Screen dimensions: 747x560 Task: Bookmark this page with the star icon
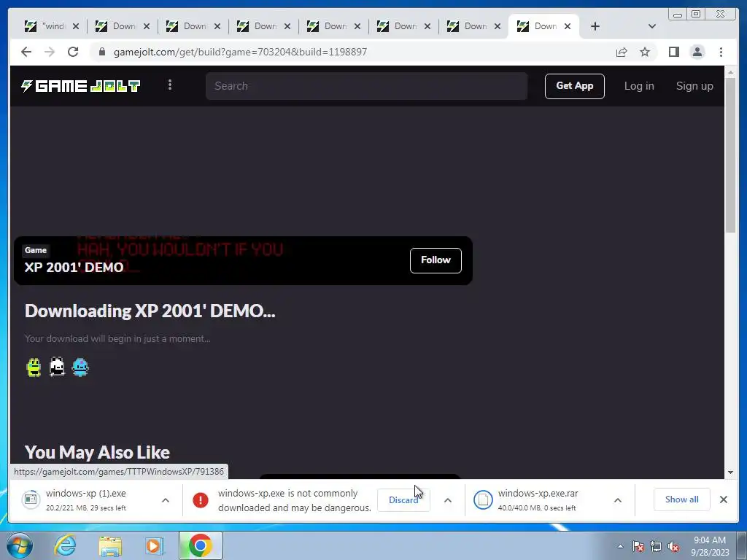(x=645, y=52)
